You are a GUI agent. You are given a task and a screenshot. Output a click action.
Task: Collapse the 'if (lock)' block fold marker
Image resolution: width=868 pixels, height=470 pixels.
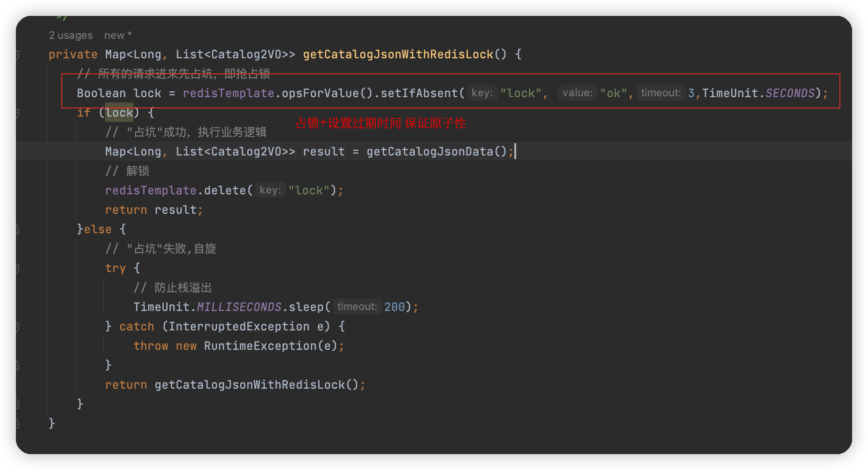[x=17, y=113]
